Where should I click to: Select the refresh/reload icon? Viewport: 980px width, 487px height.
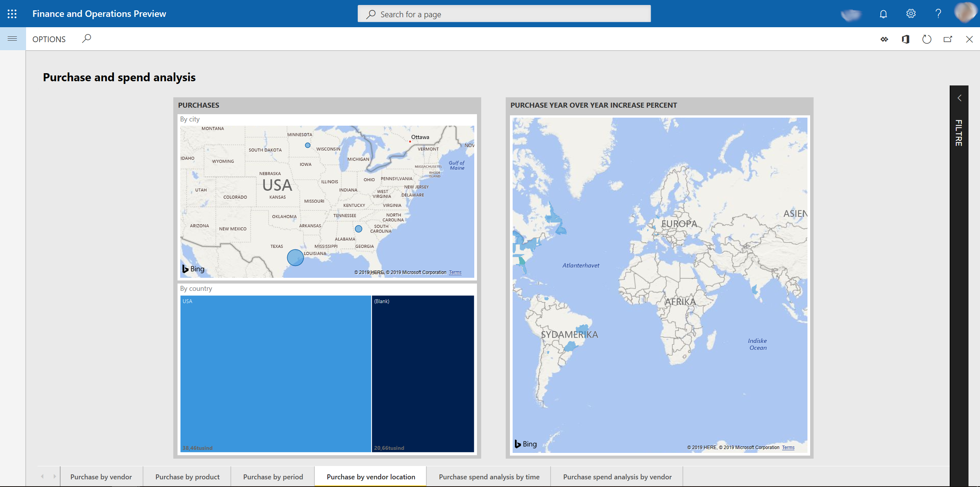(927, 39)
